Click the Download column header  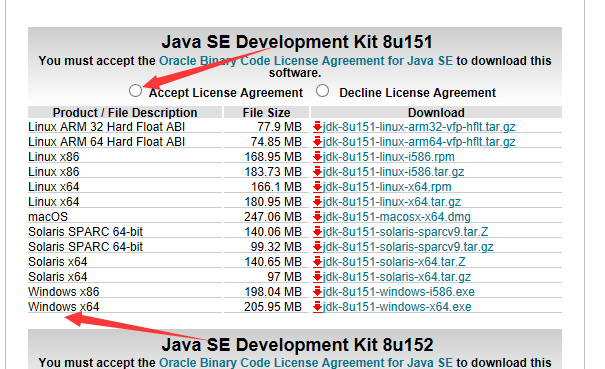(x=436, y=112)
